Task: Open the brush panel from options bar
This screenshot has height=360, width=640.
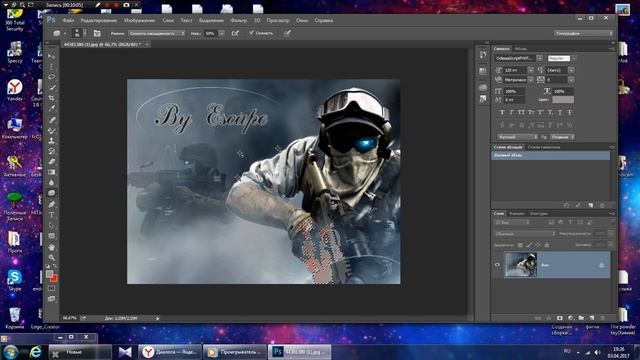Action: tap(97, 33)
